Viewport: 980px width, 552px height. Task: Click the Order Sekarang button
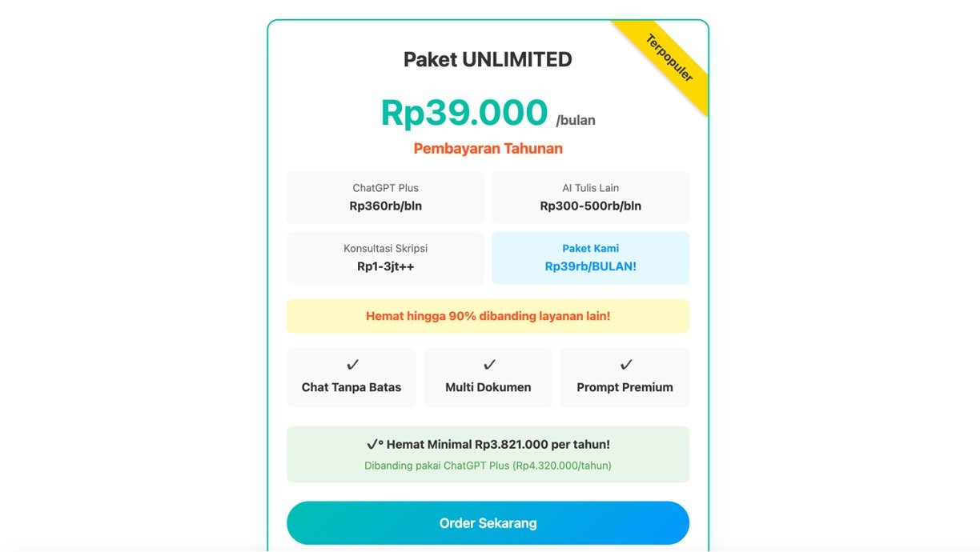[488, 523]
